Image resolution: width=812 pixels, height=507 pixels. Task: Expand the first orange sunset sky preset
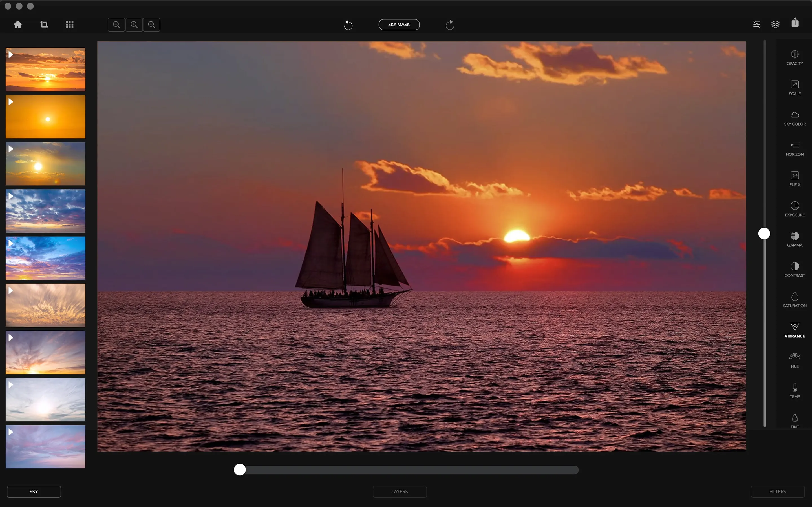pos(11,54)
